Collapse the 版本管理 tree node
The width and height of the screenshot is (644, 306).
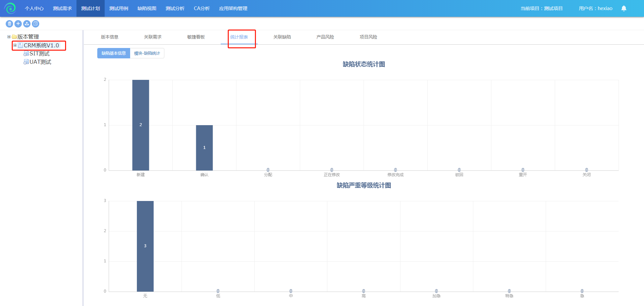coord(9,37)
